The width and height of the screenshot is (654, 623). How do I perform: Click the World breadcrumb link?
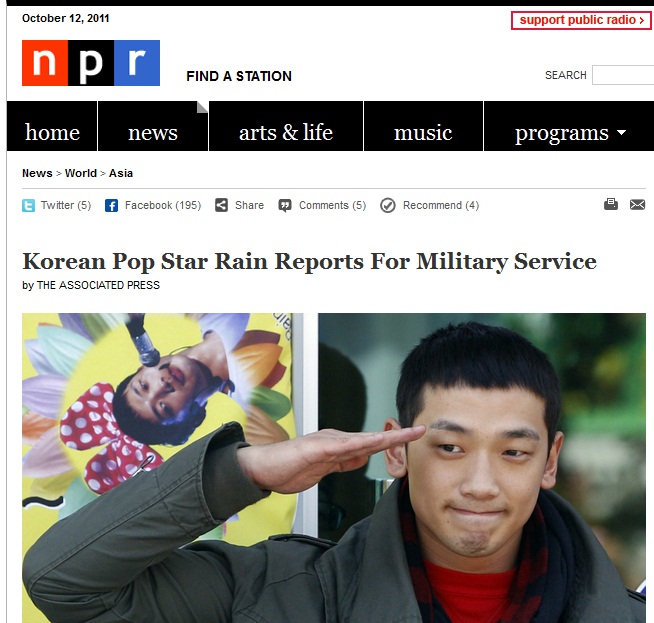[80, 173]
